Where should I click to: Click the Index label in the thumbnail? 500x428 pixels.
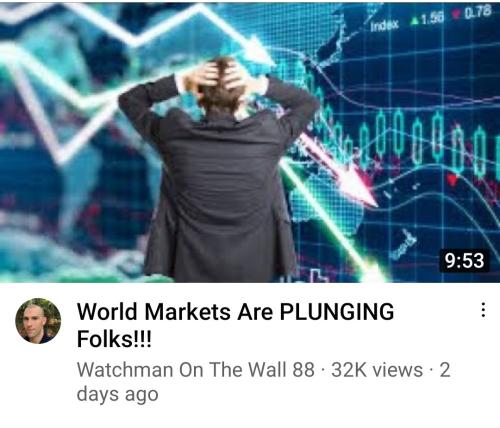[x=384, y=25]
